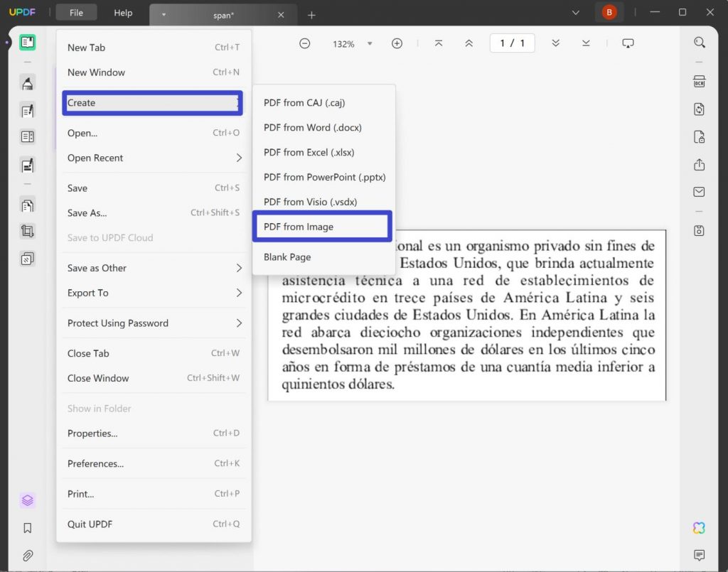Run OCR on the document
The width and height of the screenshot is (728, 572).
pos(699,81)
